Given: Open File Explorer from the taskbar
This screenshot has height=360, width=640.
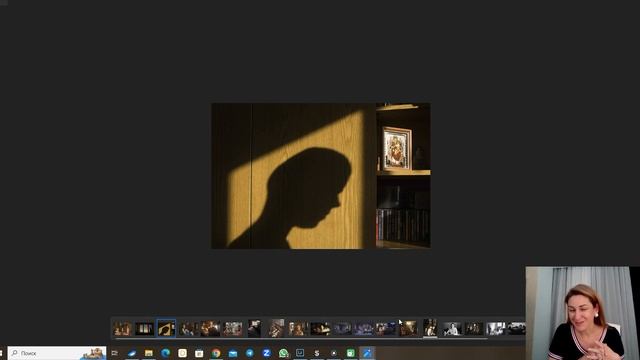Looking at the screenshot, I should 149,353.
